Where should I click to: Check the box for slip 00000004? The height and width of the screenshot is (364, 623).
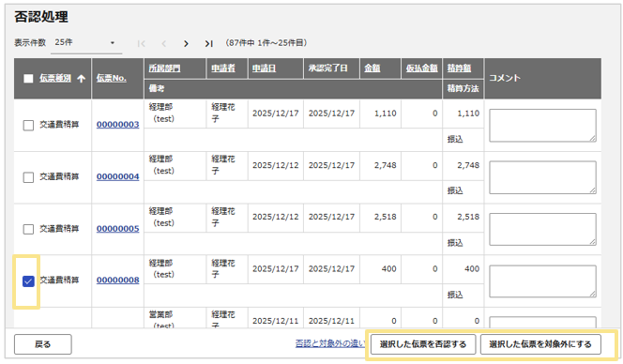(x=28, y=177)
